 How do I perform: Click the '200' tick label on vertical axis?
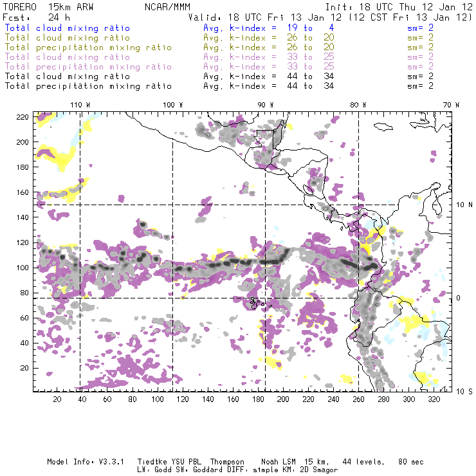coord(22,142)
